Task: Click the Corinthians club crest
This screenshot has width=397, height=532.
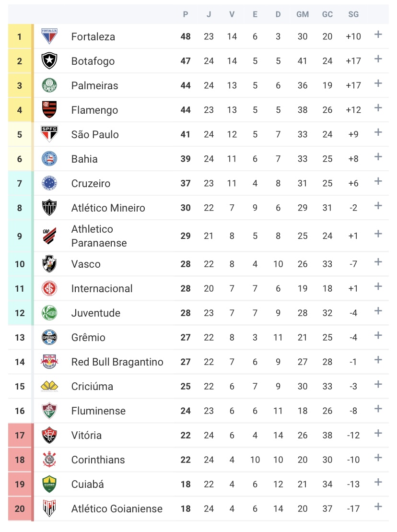Action: click(49, 460)
